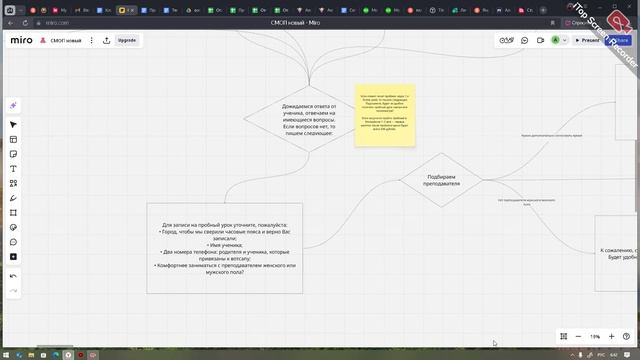Select the cursor arrow tool
The height and width of the screenshot is (360, 640).
tap(13, 124)
